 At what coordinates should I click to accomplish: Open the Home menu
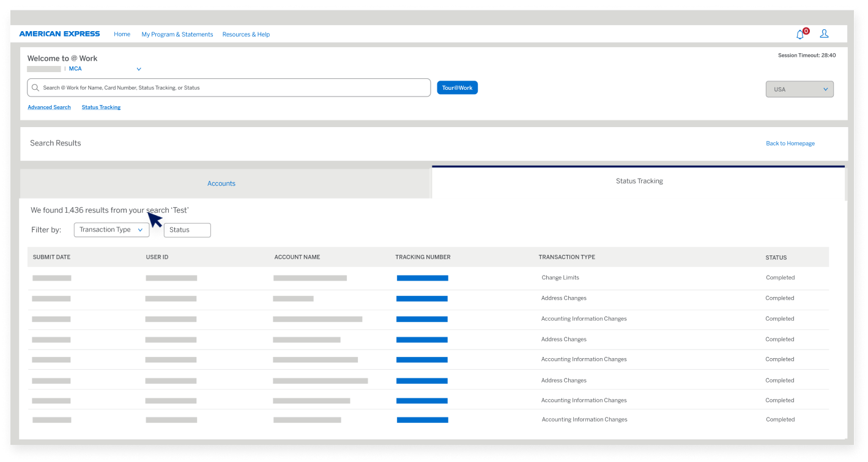click(122, 34)
